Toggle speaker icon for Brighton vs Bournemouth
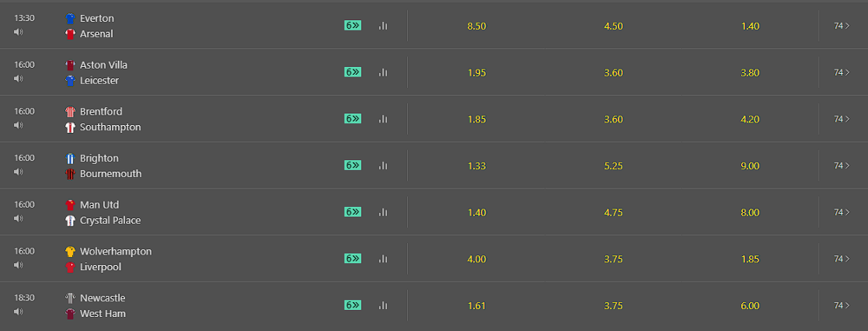 [18, 171]
